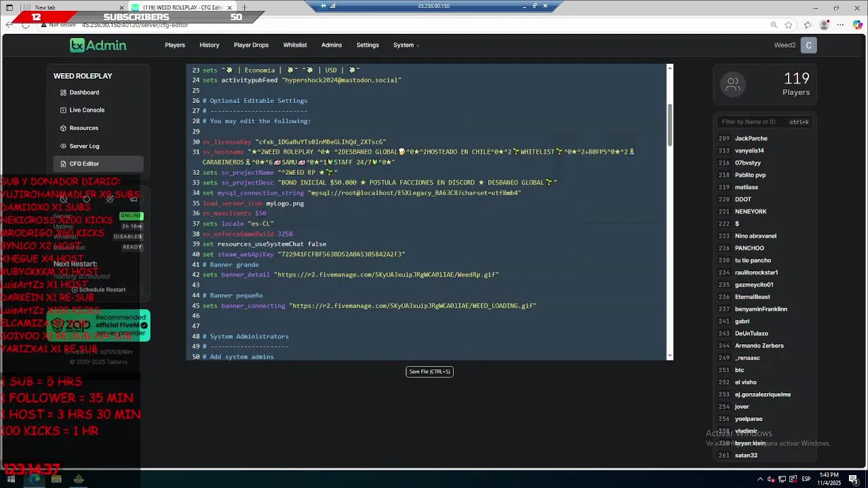Screen dimensions: 868x488
Task: Open the Whitelist page
Action: tap(295, 45)
